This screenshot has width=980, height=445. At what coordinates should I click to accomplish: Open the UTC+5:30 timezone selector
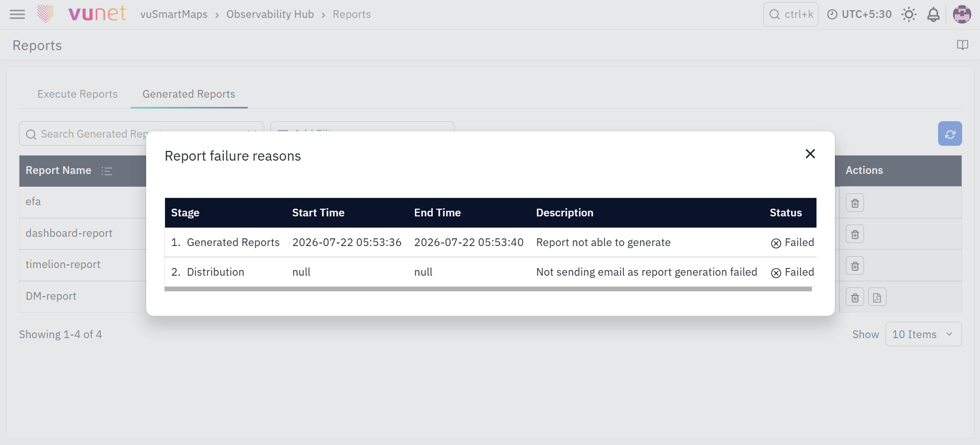(x=859, y=14)
